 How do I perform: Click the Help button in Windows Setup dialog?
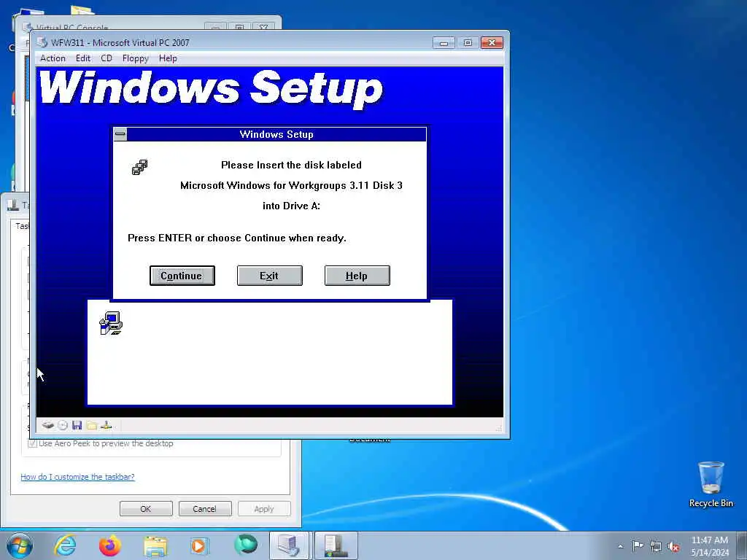357,276
